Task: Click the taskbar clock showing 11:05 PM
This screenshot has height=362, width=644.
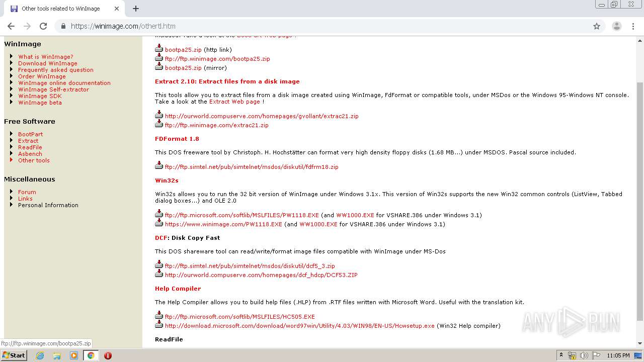Action: pos(618,355)
